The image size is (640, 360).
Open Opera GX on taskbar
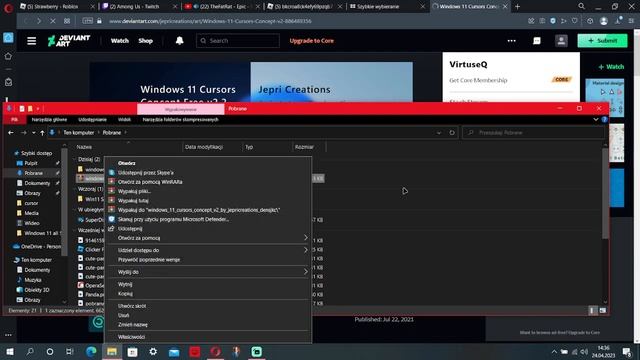(216, 351)
